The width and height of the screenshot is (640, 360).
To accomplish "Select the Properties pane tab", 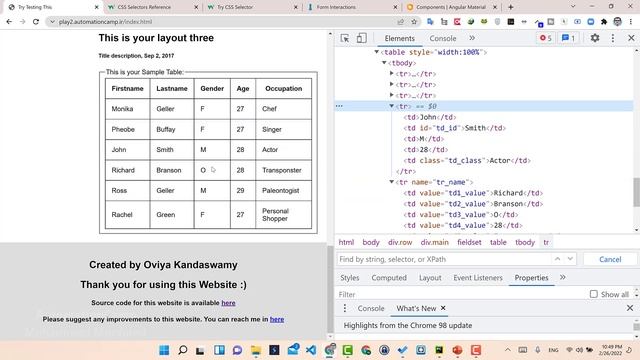I will 531,278.
